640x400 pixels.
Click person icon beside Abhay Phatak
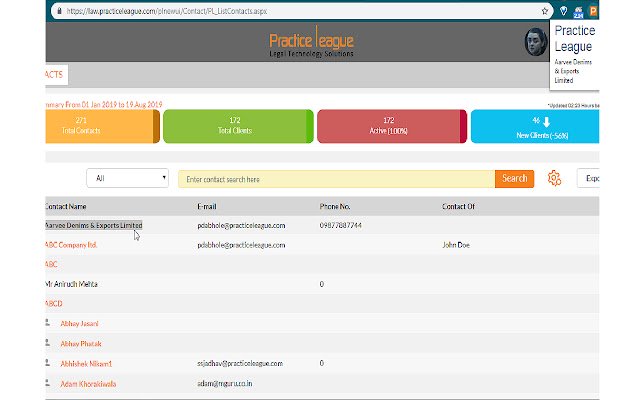[47, 343]
